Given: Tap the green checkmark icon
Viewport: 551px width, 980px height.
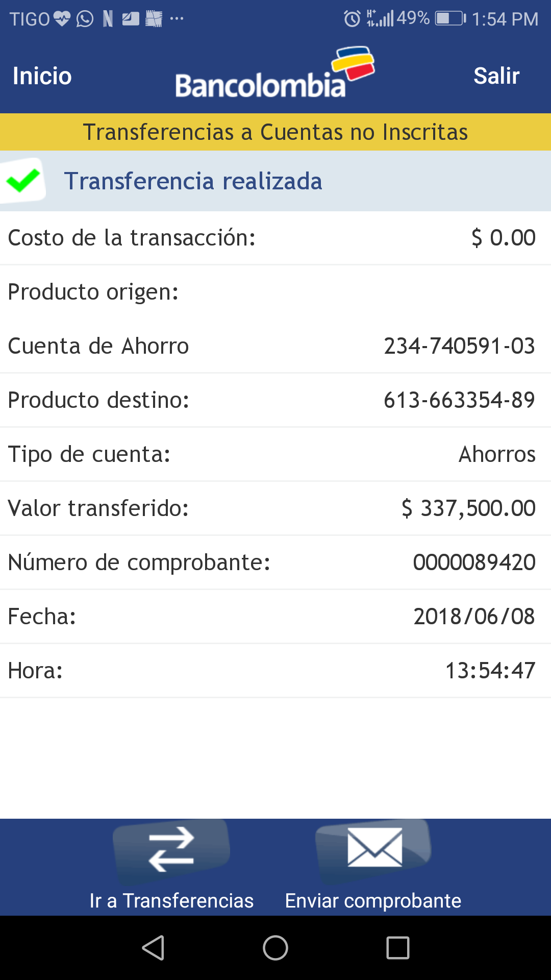Looking at the screenshot, I should pyautogui.click(x=23, y=181).
